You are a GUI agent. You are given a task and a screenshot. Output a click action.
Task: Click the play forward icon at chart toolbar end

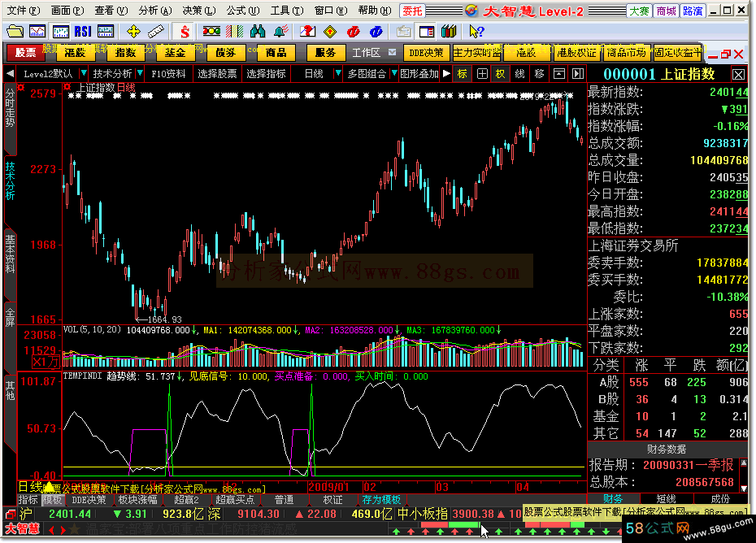click(x=578, y=74)
